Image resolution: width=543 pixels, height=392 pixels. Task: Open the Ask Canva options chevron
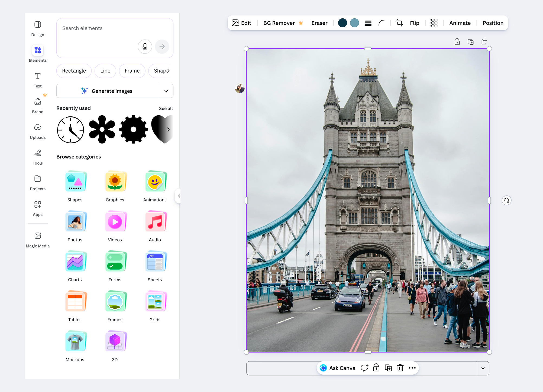coord(483,368)
